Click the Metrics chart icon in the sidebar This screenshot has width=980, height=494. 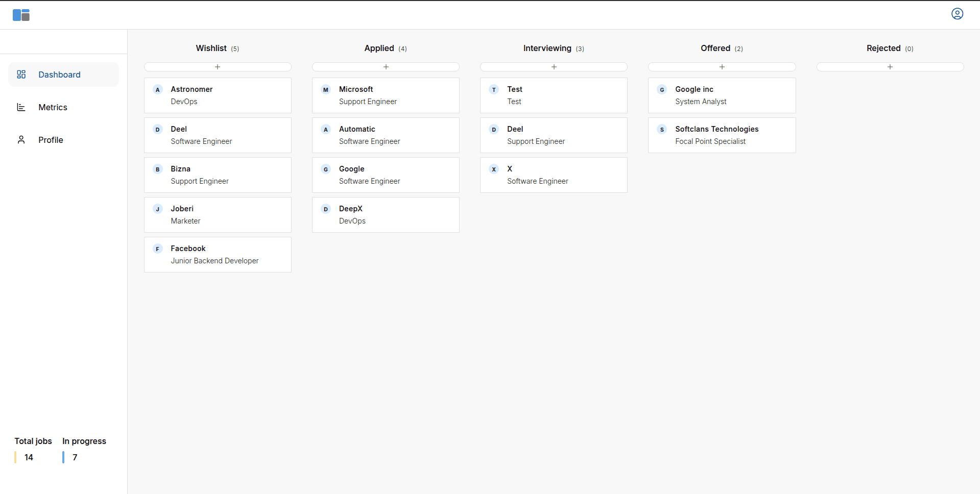(21, 107)
